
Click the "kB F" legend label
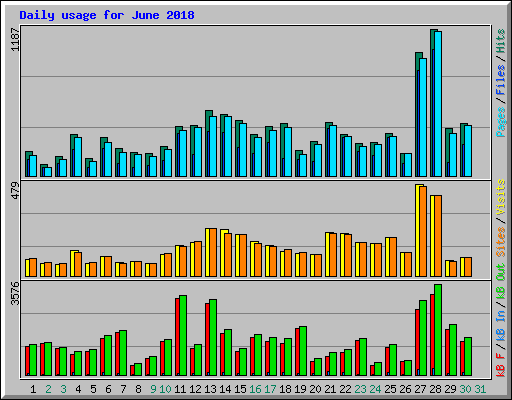point(500,365)
